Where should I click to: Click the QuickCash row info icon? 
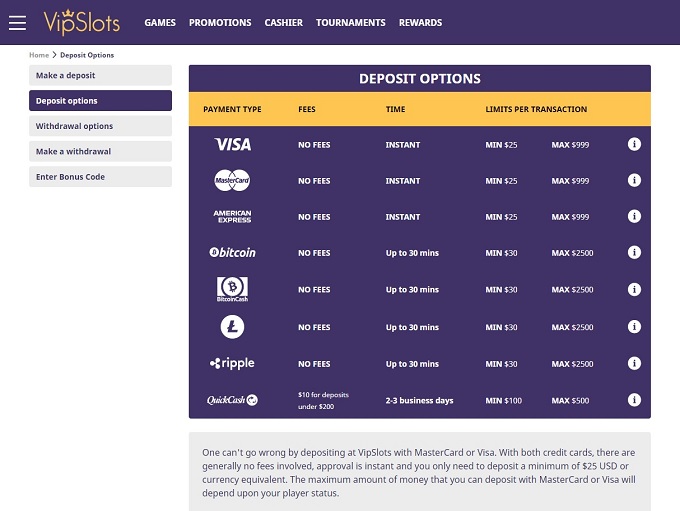click(634, 400)
